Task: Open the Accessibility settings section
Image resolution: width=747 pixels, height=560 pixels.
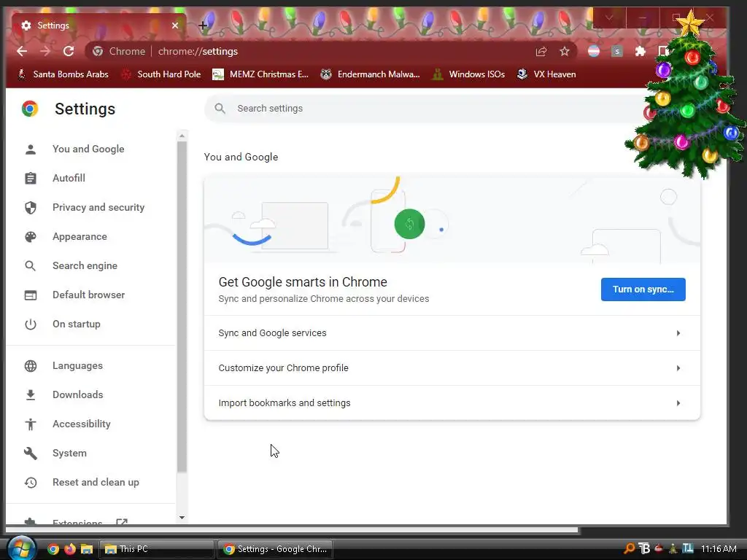Action: tap(82, 424)
